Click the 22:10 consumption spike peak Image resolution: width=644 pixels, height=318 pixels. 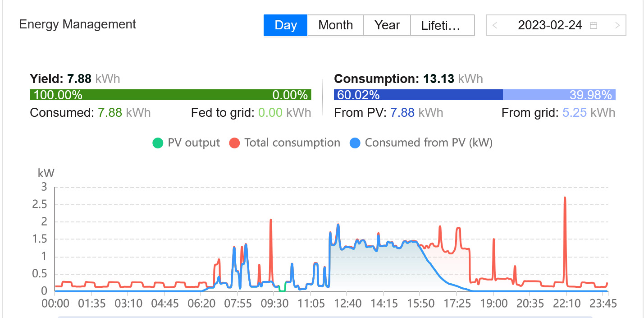pyautogui.click(x=565, y=198)
